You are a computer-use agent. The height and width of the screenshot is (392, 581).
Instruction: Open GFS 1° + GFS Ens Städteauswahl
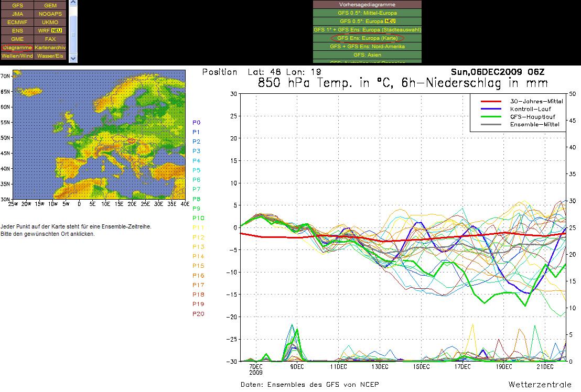point(367,30)
